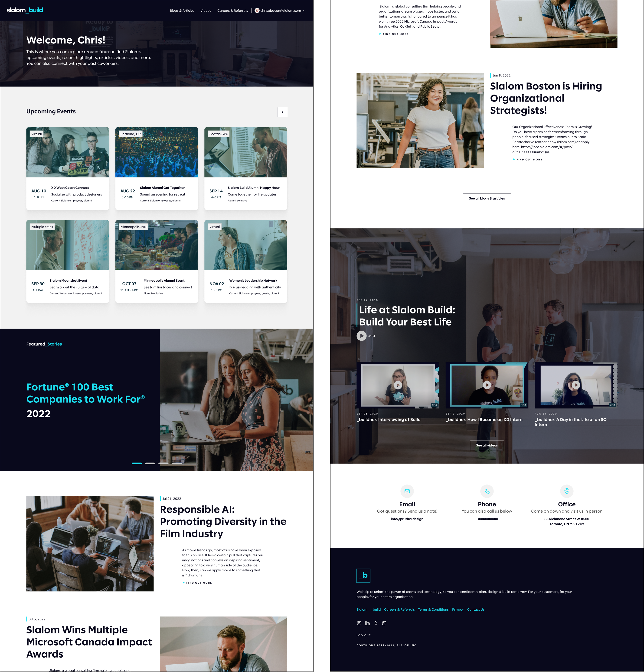The image size is (644, 672).
Task: Open Slalom Wins Multiple Microsoft Canada Impact Awards headline
Action: [89, 642]
